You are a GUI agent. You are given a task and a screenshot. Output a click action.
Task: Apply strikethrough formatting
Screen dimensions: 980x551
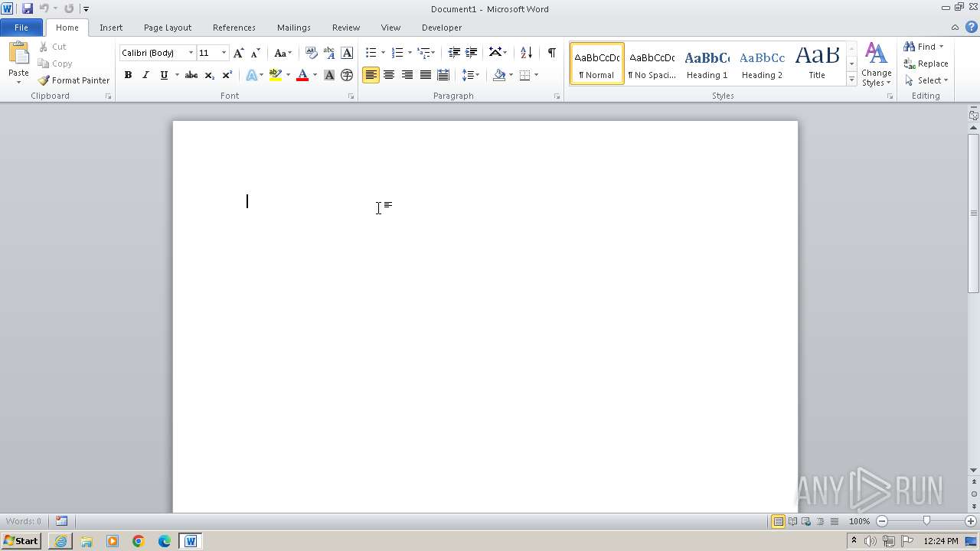tap(191, 75)
